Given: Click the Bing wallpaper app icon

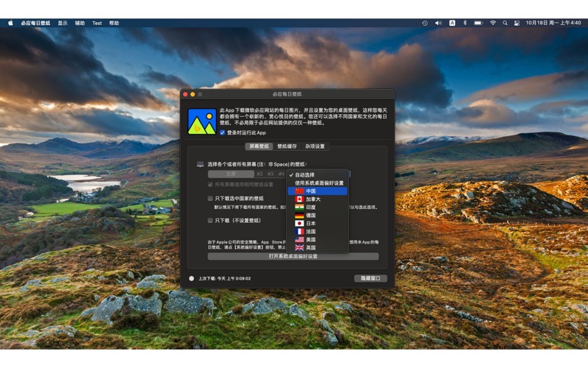Looking at the screenshot, I should (202, 121).
